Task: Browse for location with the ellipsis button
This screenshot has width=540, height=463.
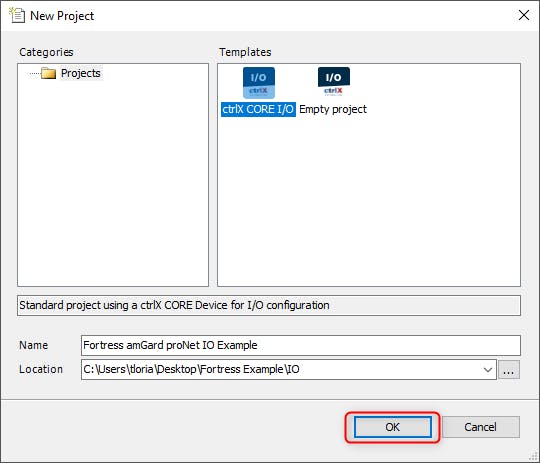Action: (x=509, y=370)
